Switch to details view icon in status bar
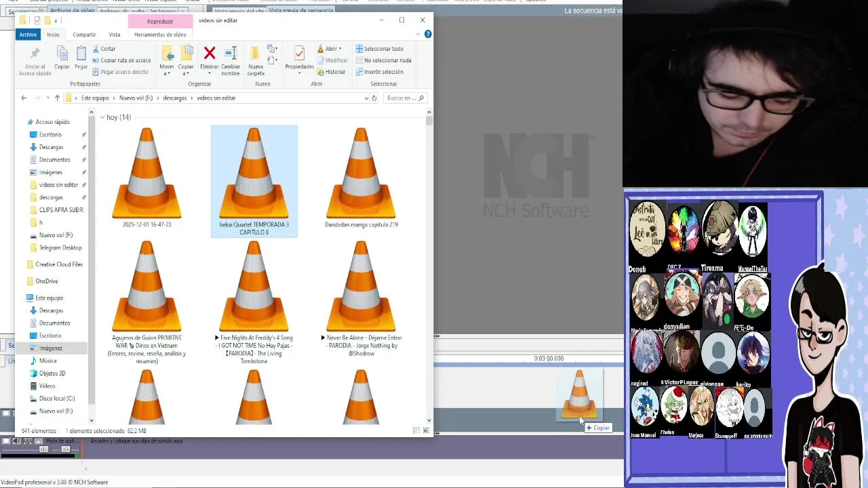The width and height of the screenshot is (868, 488). click(x=416, y=430)
